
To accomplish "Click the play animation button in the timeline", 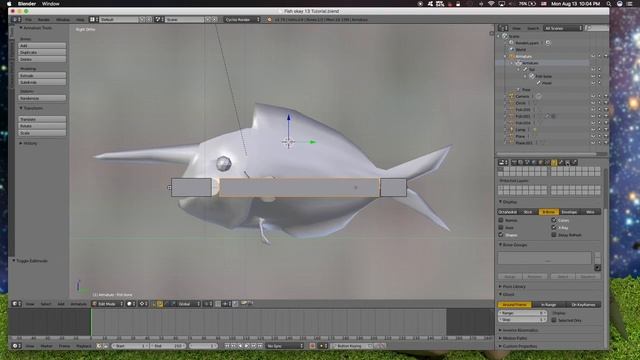I will point(247,346).
